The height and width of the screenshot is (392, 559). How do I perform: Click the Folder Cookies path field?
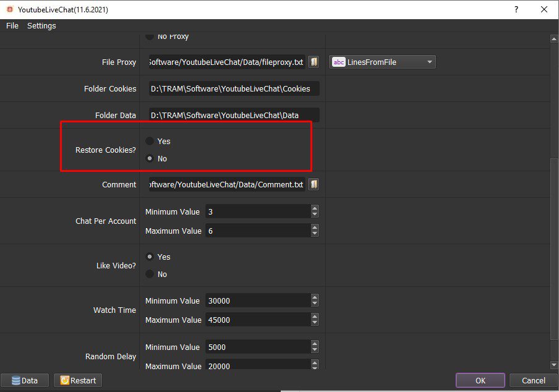234,89
